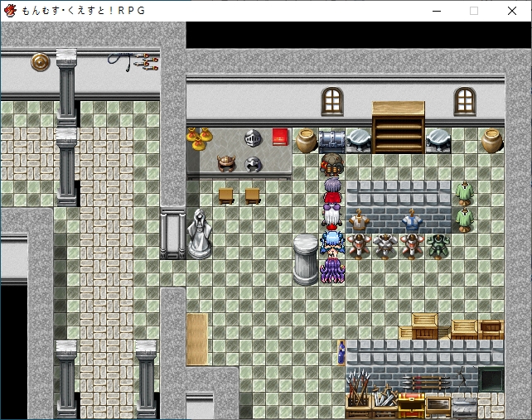Click the barrel of spears

pos(358,393)
